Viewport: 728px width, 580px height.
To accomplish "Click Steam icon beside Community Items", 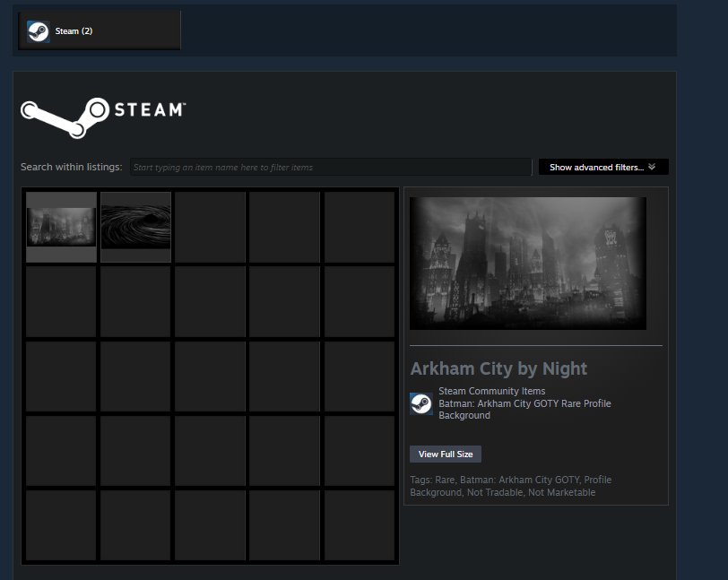I will pos(421,403).
